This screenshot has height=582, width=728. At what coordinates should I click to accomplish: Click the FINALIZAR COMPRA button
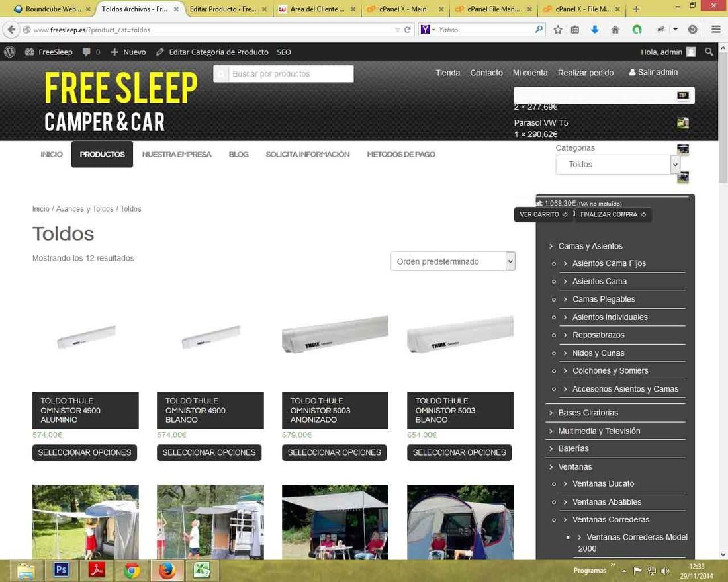(x=613, y=214)
